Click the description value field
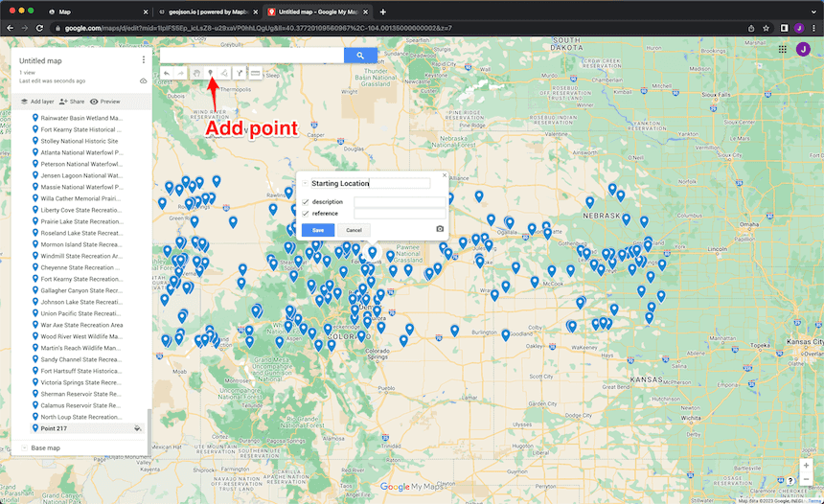This screenshot has width=824, height=504. pyautogui.click(x=400, y=202)
